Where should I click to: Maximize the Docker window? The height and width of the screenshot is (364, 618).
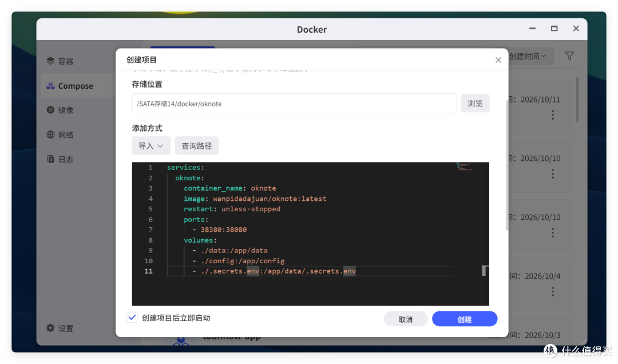(x=554, y=29)
